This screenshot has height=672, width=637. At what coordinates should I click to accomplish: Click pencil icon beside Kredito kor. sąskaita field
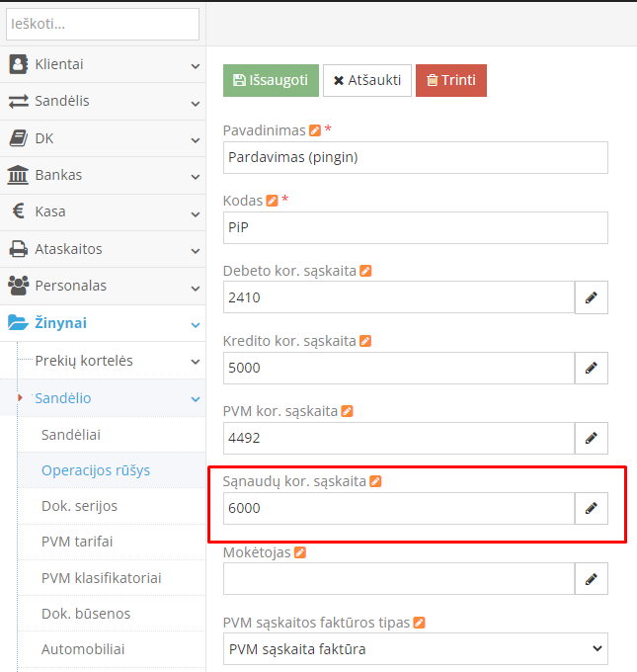pos(591,368)
